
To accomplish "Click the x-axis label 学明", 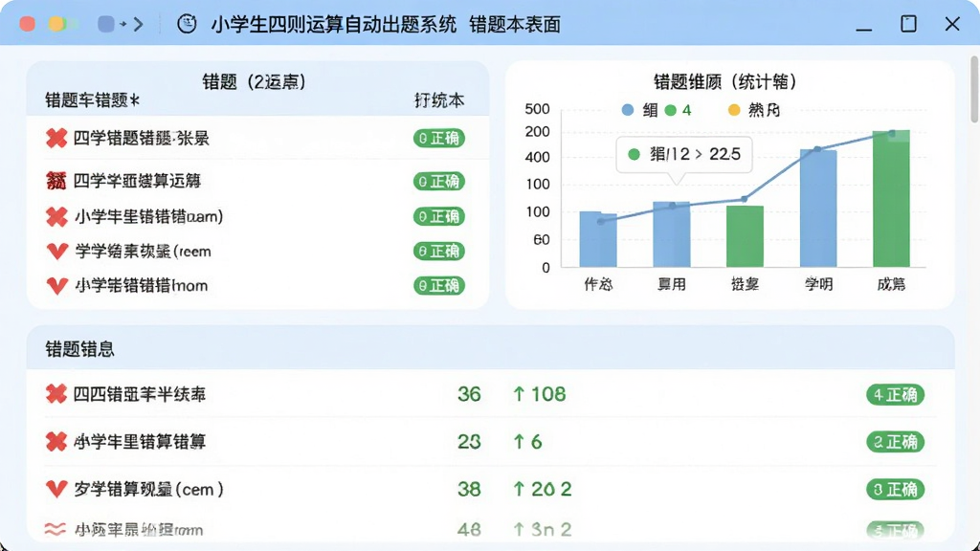I will coord(818,284).
